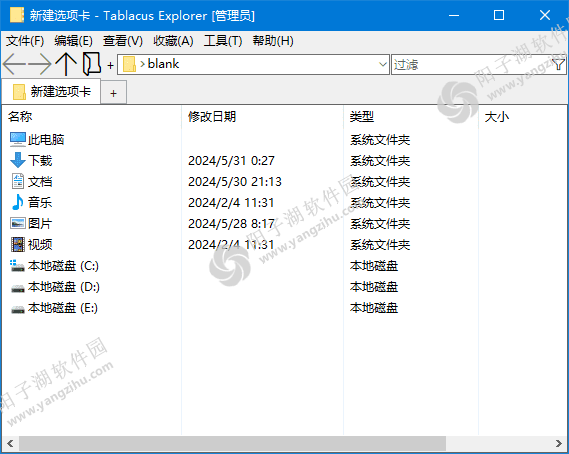This screenshot has width=569, height=454.
Task: Click the plus icon beside address bar
Action: click(110, 65)
